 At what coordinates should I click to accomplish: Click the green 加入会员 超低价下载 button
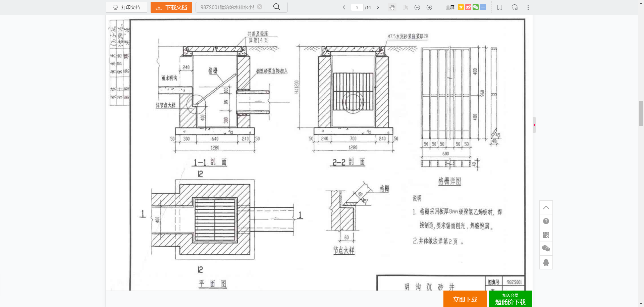[x=511, y=299]
